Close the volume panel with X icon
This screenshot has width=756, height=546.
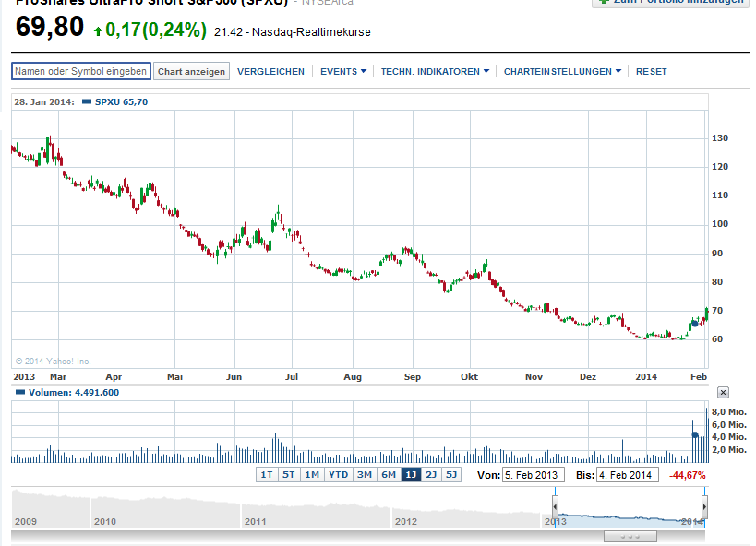coord(723,392)
